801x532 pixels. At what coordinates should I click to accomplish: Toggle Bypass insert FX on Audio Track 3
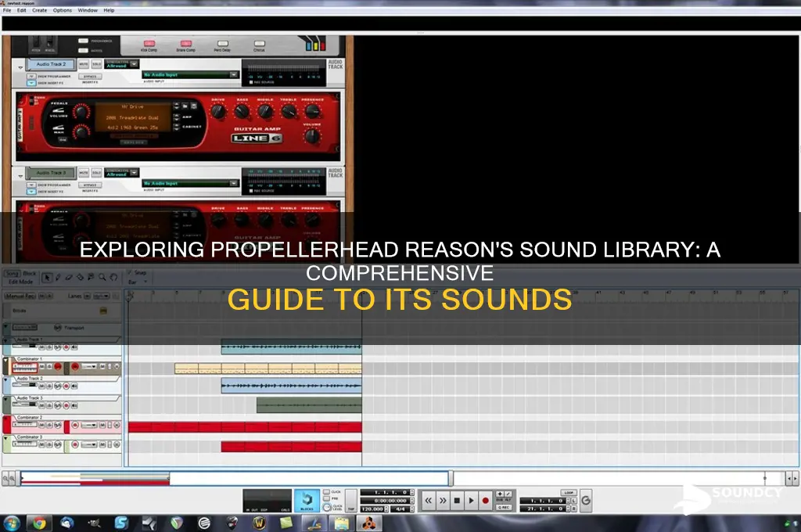coord(91,185)
